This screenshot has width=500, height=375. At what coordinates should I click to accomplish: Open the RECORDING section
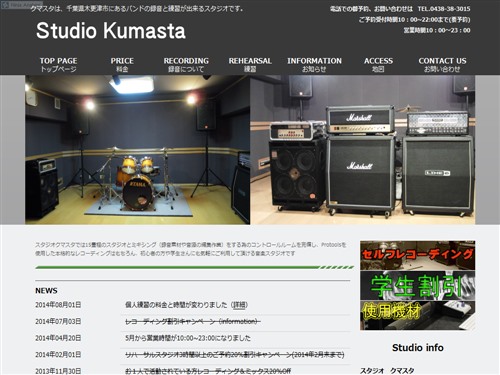(x=186, y=65)
